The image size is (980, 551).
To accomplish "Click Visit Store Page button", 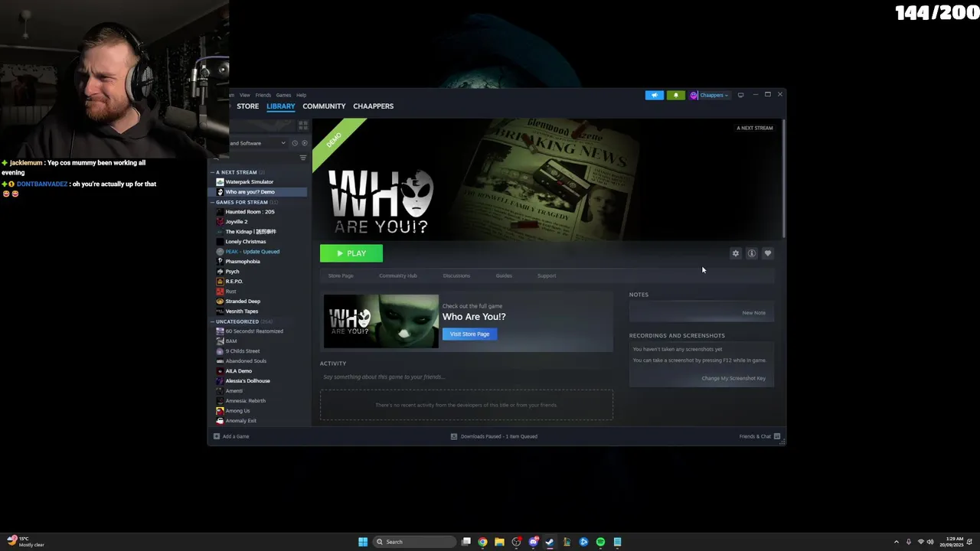I will pyautogui.click(x=469, y=334).
